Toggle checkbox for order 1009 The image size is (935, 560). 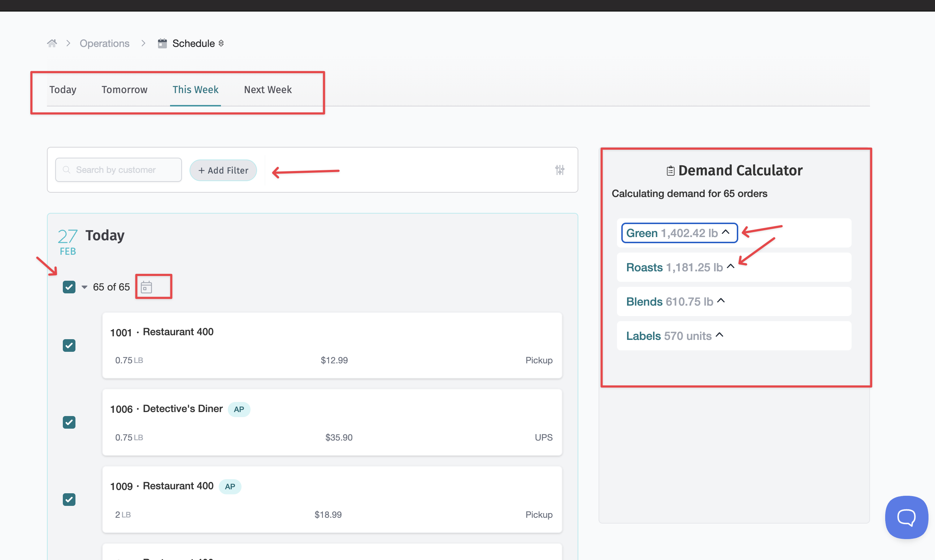69,500
